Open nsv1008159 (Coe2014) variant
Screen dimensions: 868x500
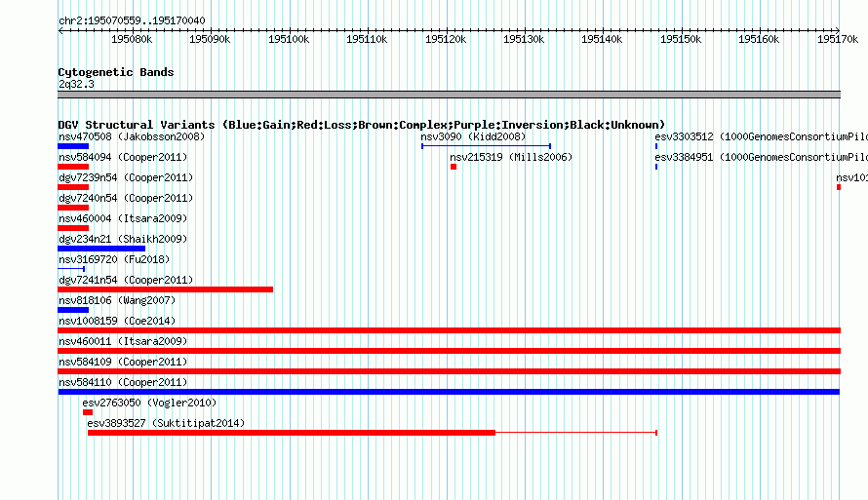(x=117, y=321)
